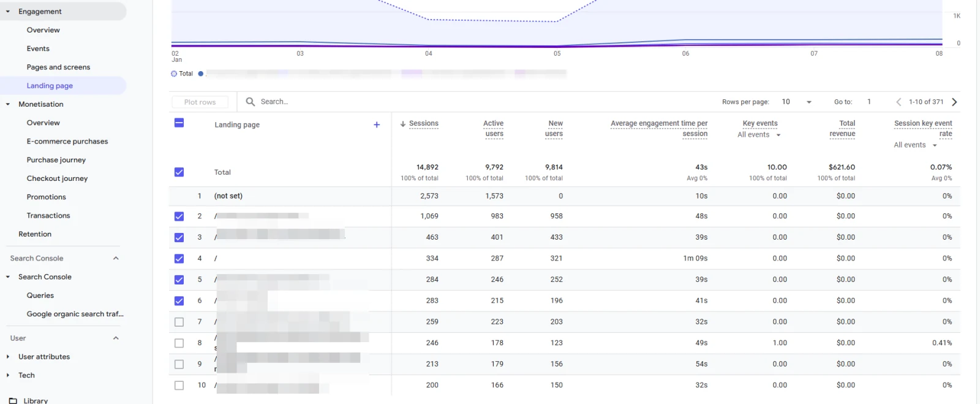Screen dimensions: 980x404
Task: Open E-commerce purchases report
Action: tap(67, 142)
